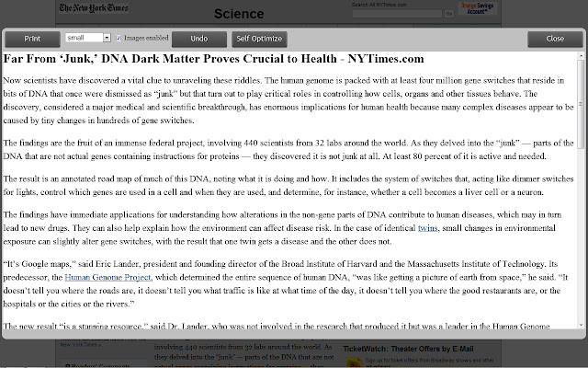Click the TicketWatch icon in background page
Viewport: 588px width, 368px height.
pos(354,362)
